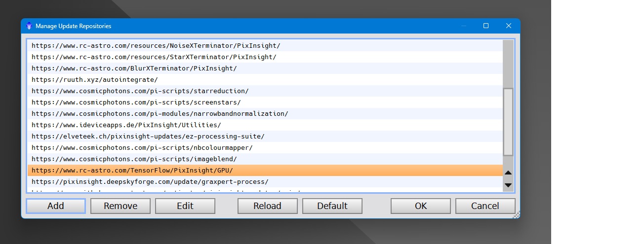Close the dialog with the X button
The height and width of the screenshot is (244, 644).
[509, 26]
